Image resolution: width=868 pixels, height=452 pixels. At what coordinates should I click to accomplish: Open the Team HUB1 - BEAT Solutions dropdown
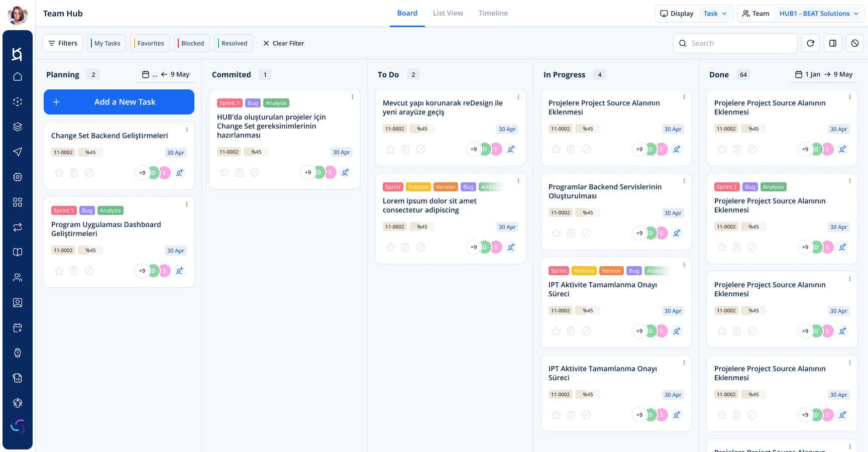(x=818, y=14)
